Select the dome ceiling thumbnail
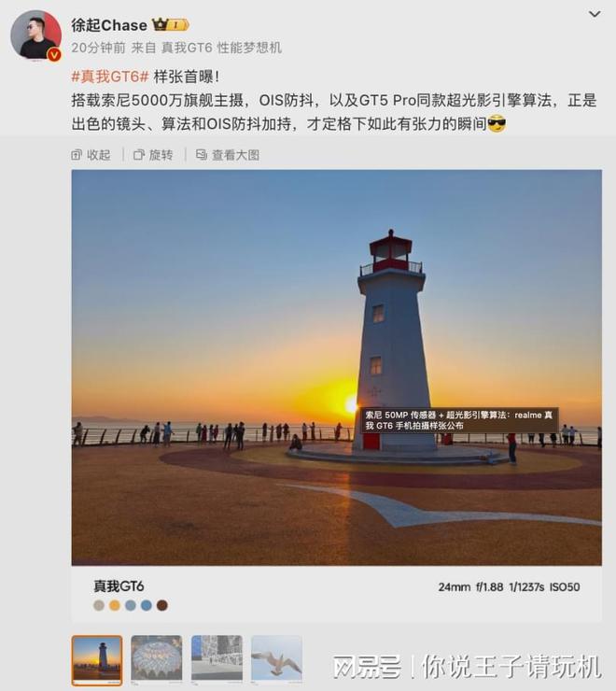 [157, 659]
